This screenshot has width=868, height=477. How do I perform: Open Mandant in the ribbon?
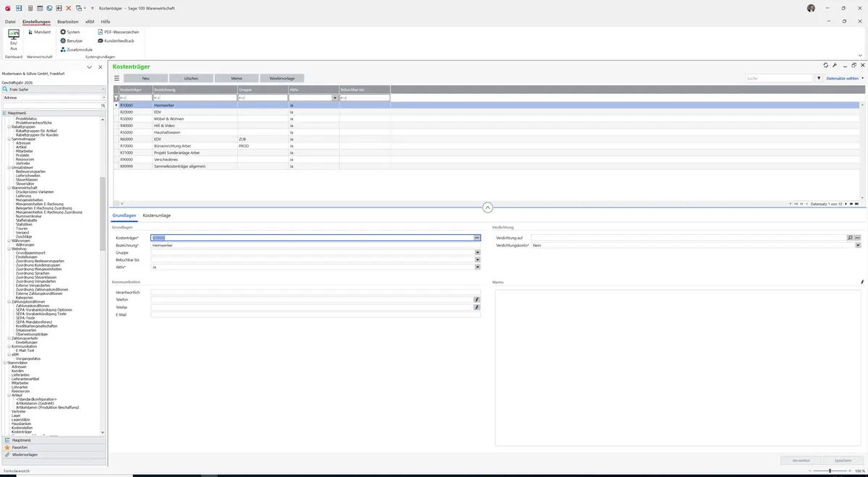pyautogui.click(x=39, y=32)
